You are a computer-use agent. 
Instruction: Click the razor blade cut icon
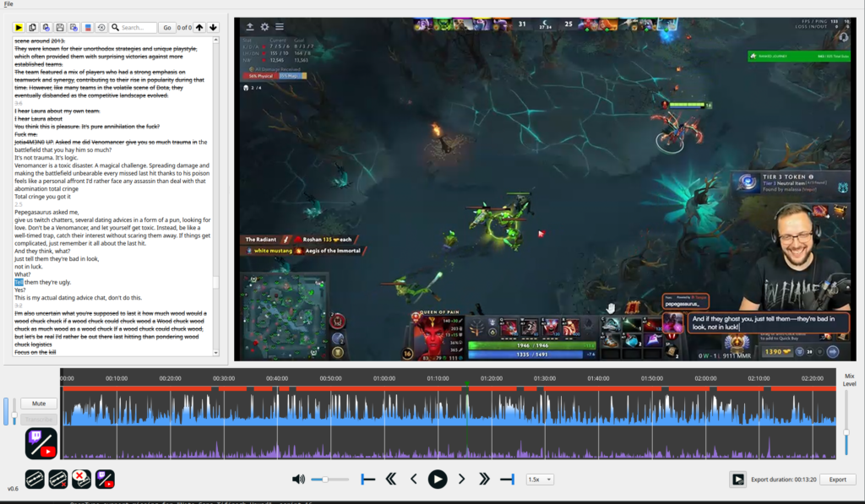click(x=35, y=480)
